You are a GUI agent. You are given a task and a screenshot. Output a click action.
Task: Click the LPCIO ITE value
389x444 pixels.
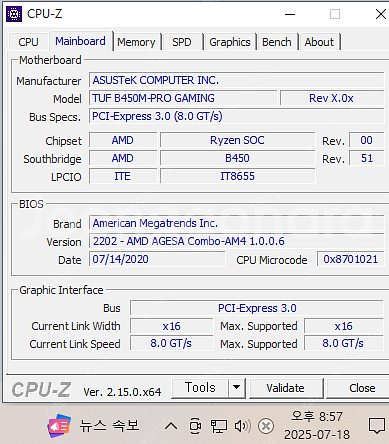point(123,176)
